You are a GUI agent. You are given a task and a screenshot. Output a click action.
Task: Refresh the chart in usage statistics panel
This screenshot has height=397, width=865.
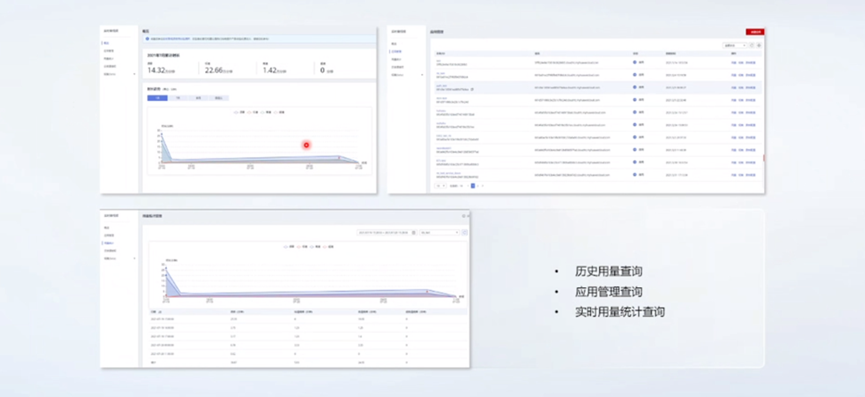464,233
